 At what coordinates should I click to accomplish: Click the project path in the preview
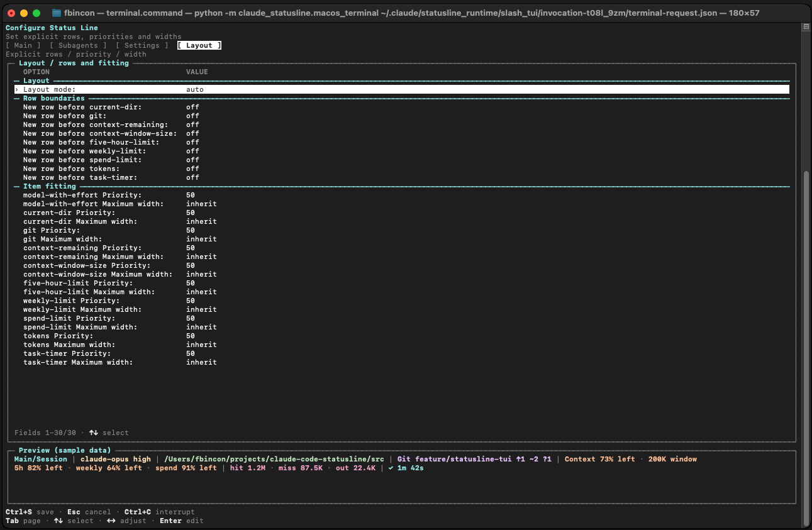point(274,459)
